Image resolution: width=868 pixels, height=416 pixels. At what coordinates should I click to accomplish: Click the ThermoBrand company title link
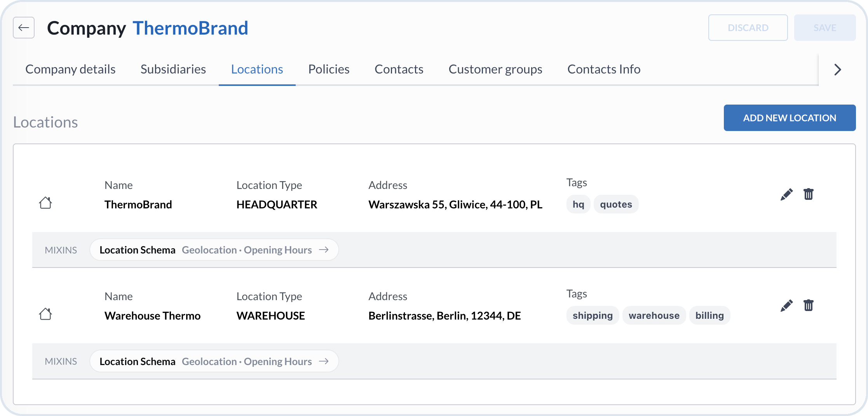tap(190, 28)
